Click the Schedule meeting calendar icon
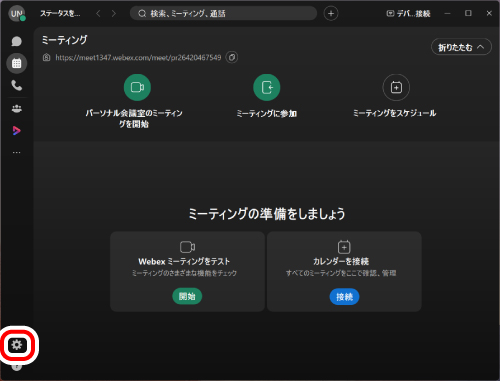Image resolution: width=500 pixels, height=381 pixels. point(396,87)
